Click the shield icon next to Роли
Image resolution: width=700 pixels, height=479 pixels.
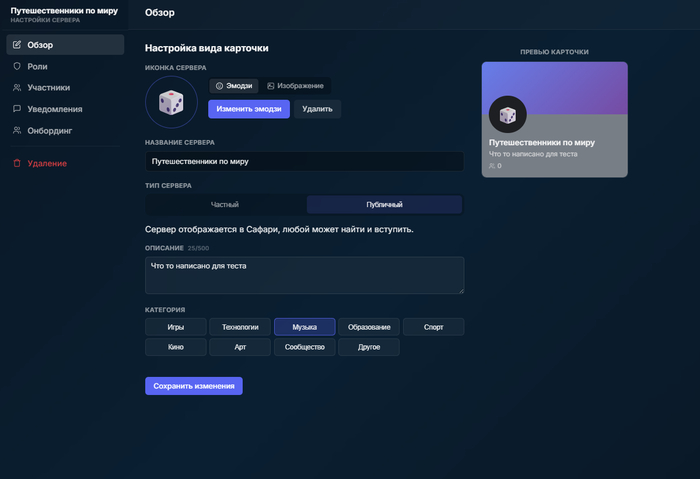(17, 66)
